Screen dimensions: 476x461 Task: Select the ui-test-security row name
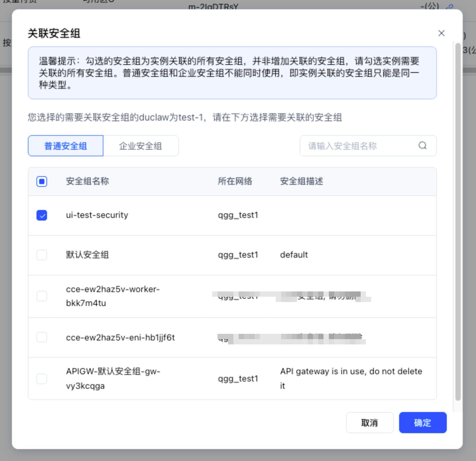coord(97,215)
